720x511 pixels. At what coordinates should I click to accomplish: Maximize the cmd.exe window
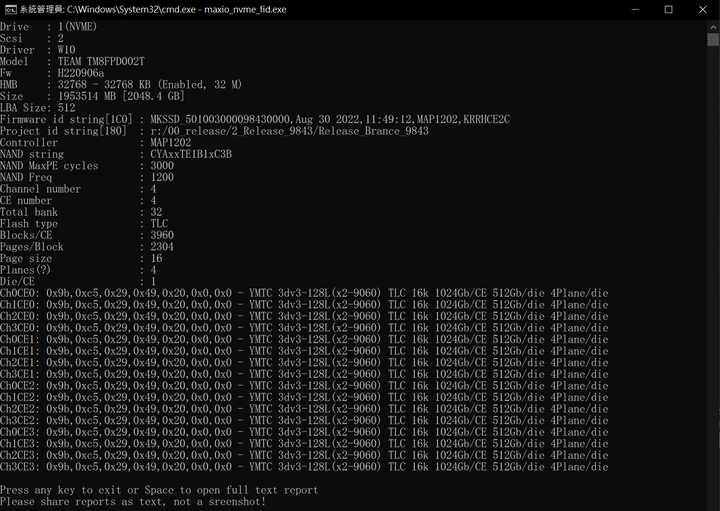(669, 9)
